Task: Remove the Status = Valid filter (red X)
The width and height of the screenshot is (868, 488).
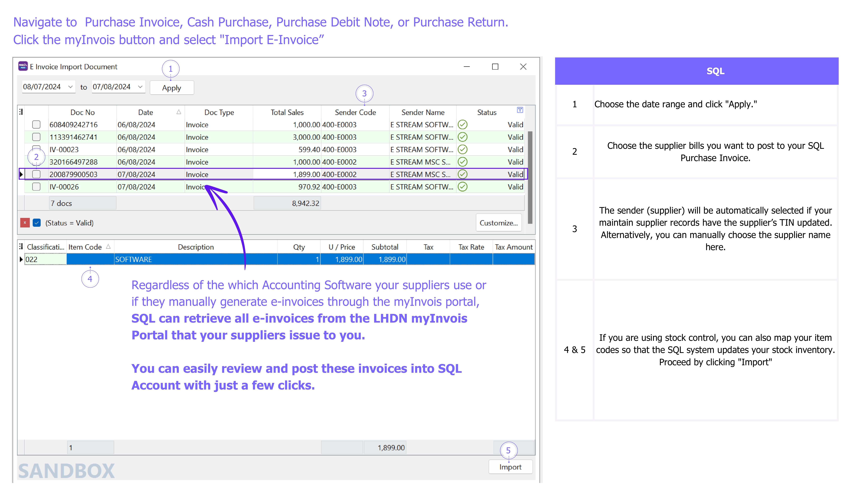Action: click(25, 223)
